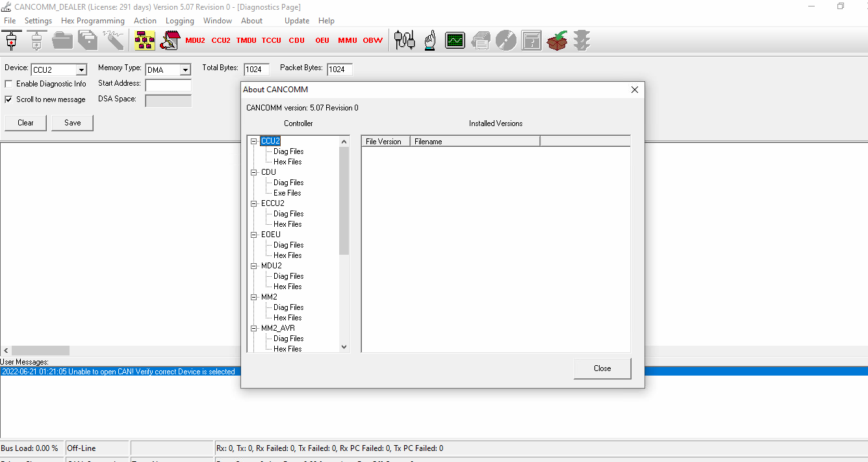
Task: Open the notes logging icon next to topology
Action: (170, 40)
